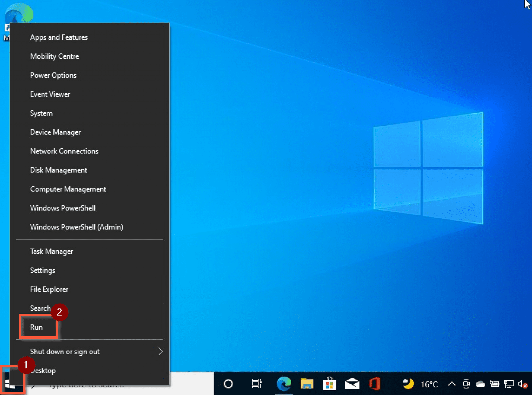Screen dimensions: 532x395
Task: Click the 16°C weather temperature
Action: [429, 384]
